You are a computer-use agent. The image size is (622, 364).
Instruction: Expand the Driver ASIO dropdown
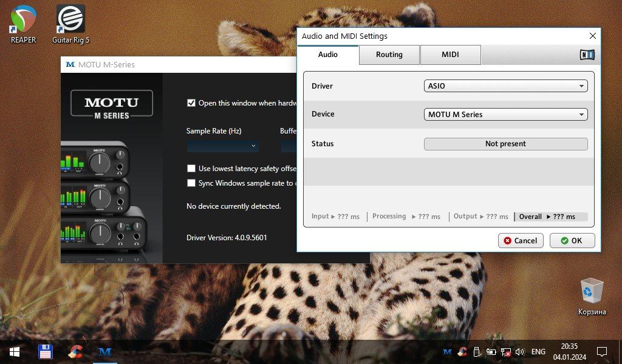click(505, 86)
